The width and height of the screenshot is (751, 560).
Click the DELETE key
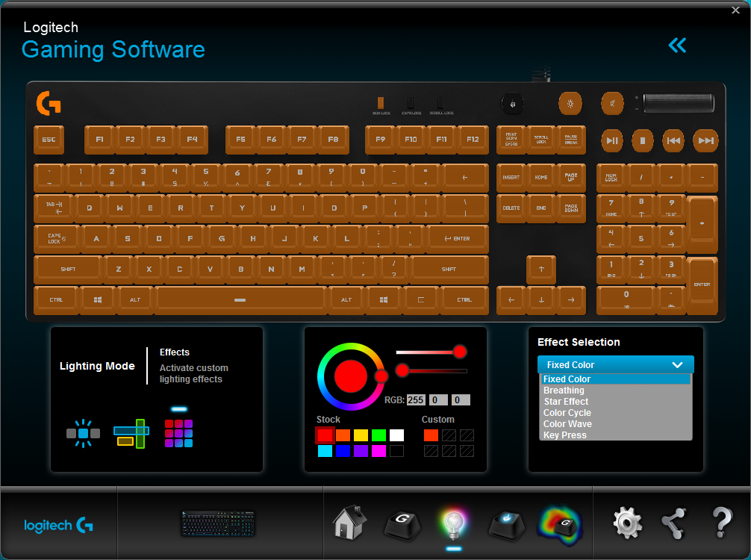[511, 208]
